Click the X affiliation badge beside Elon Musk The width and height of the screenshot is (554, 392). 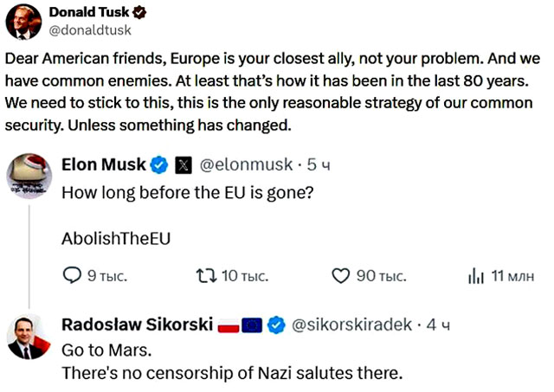184,164
